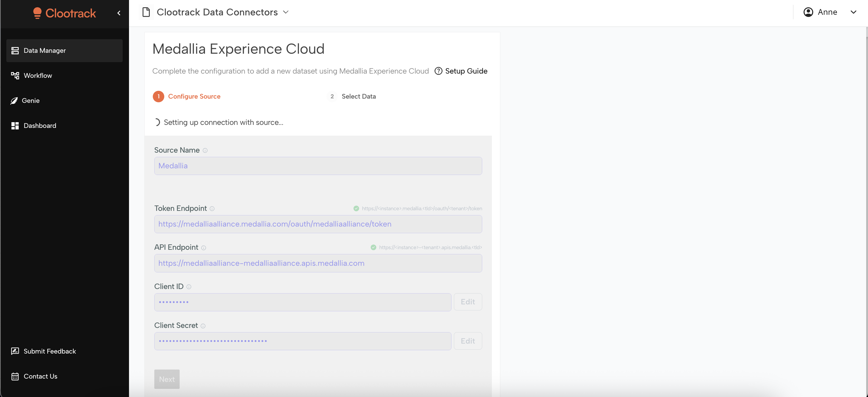
Task: Click into the Source Name field
Action: (x=318, y=166)
